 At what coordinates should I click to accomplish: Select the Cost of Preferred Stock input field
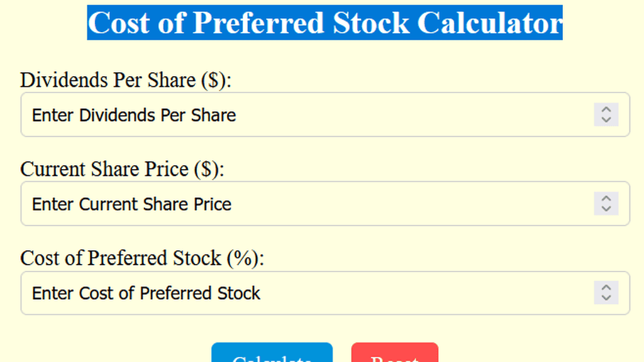[325, 293]
